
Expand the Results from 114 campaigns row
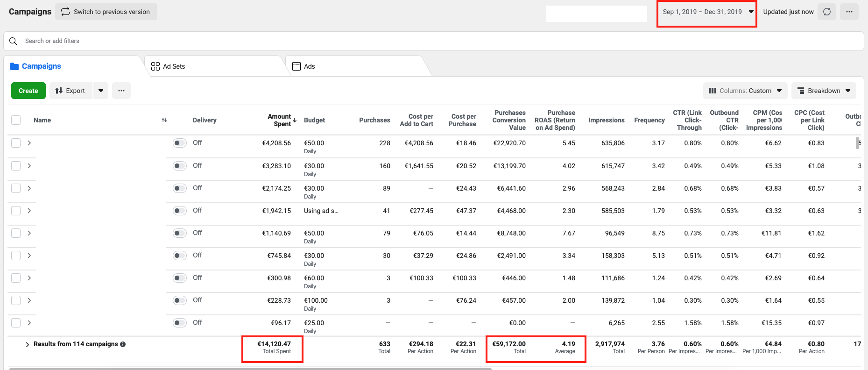pos(27,344)
